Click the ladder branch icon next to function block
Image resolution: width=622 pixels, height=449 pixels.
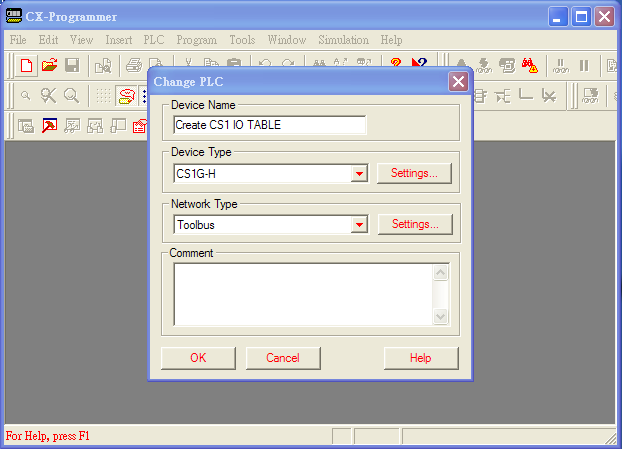coord(503,96)
